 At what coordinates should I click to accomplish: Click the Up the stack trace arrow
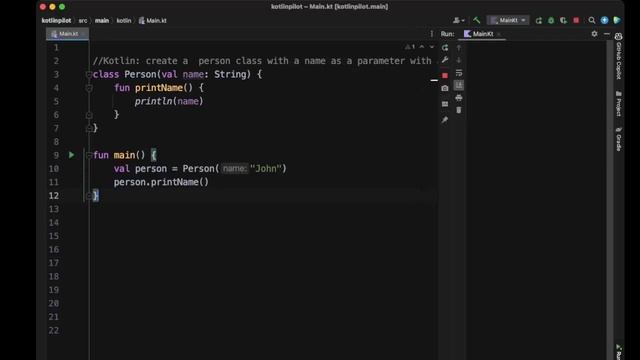click(x=459, y=48)
